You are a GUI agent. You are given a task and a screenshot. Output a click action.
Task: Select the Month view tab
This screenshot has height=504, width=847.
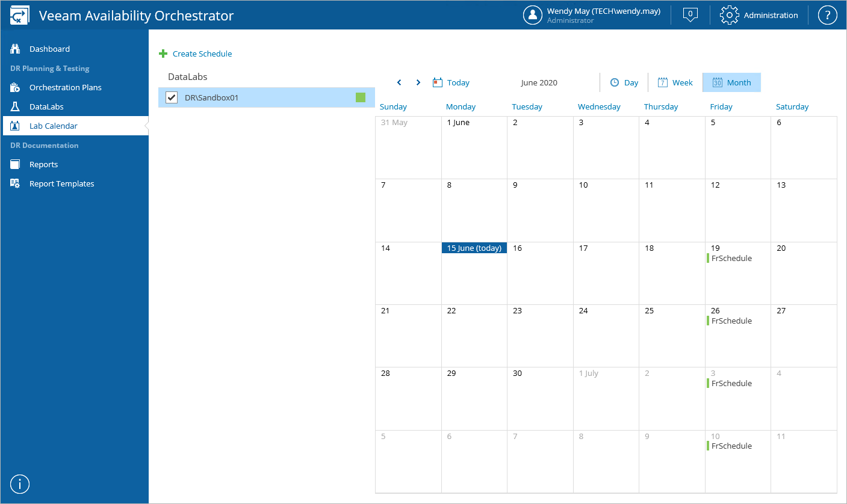pyautogui.click(x=731, y=82)
